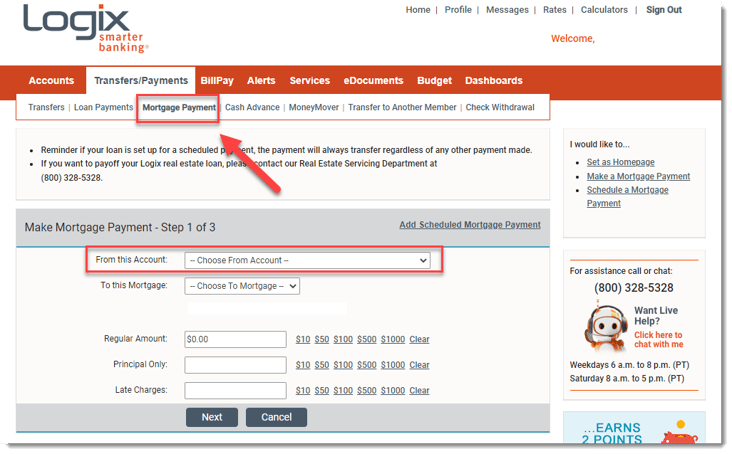Screen dimensions: 732x454
Task: Click the Make a Mortgage Payment link
Action: point(638,176)
